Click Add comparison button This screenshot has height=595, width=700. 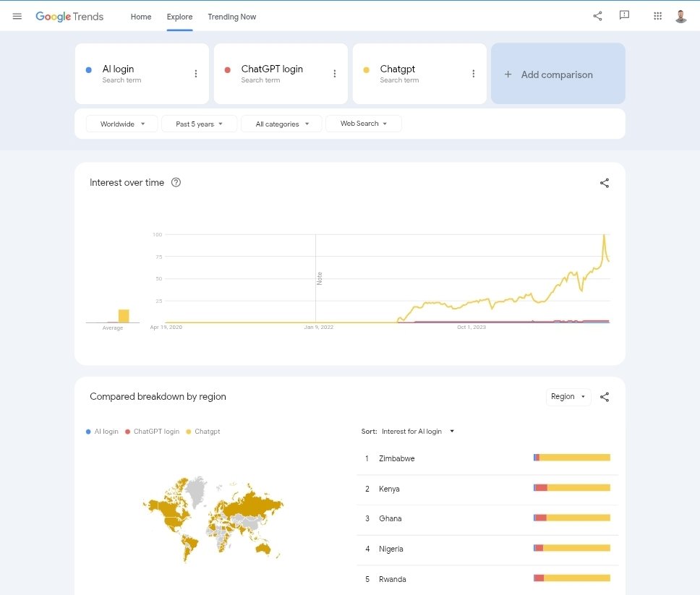tap(558, 74)
